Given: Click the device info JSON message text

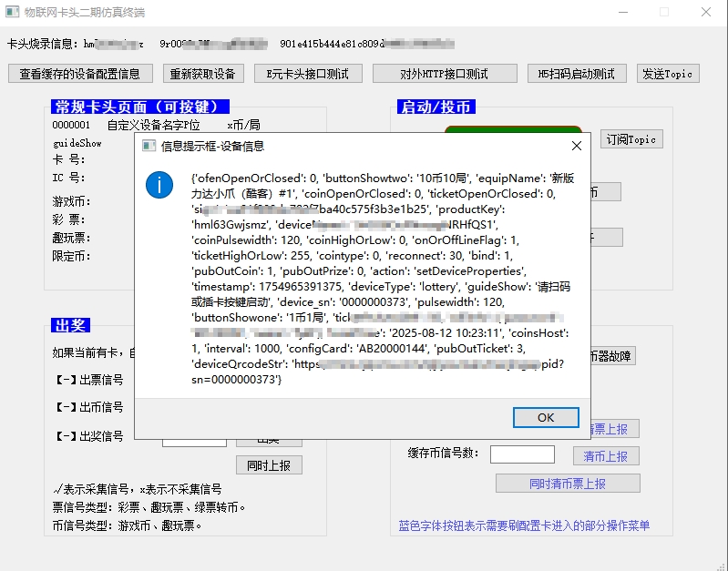Looking at the screenshot, I should point(383,279).
